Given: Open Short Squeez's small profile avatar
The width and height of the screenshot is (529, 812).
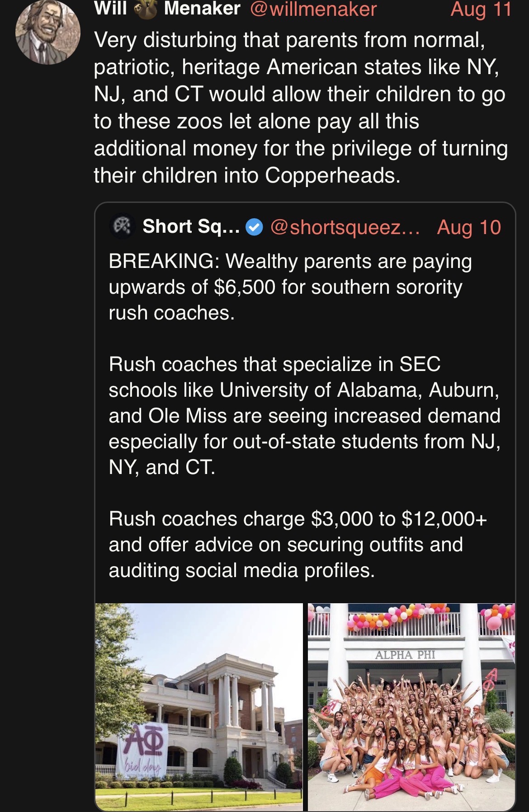Looking at the screenshot, I should 123,226.
